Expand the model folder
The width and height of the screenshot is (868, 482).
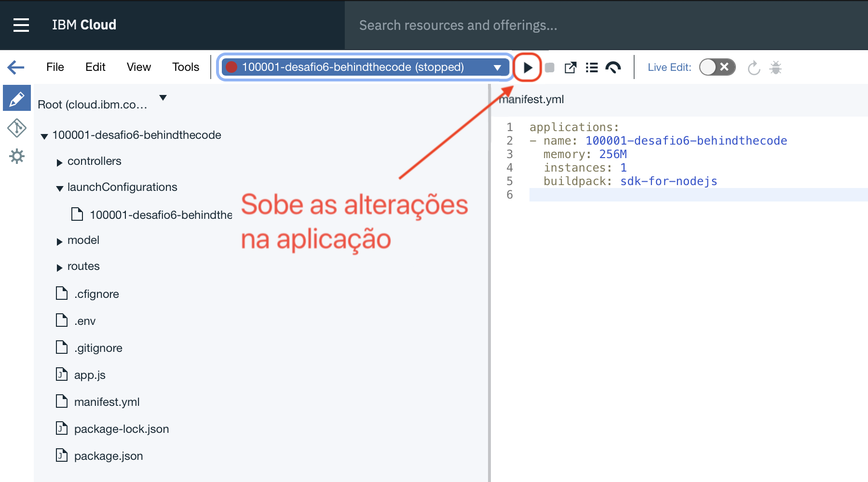click(59, 241)
